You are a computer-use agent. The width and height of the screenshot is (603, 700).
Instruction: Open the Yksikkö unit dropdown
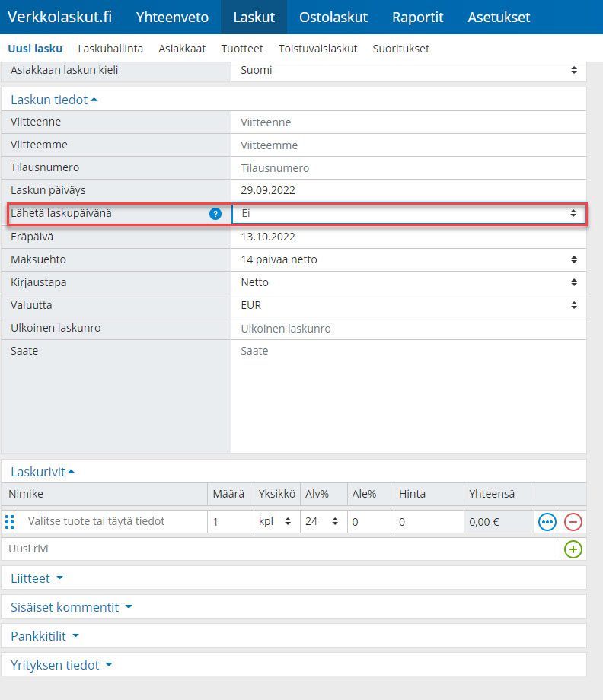coord(276,522)
